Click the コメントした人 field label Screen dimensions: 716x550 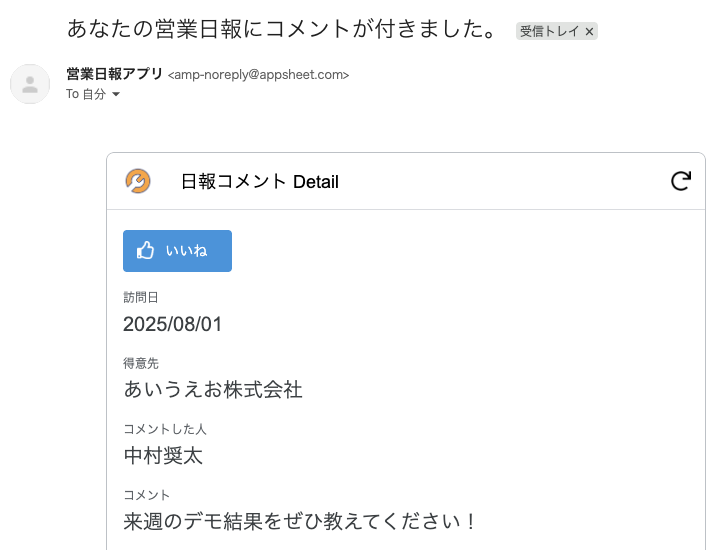click(x=165, y=429)
